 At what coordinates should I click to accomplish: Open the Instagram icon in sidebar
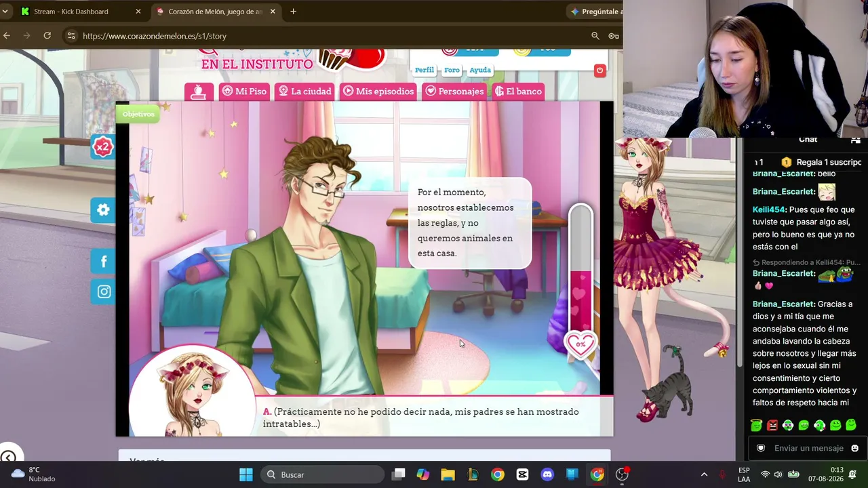click(x=103, y=291)
